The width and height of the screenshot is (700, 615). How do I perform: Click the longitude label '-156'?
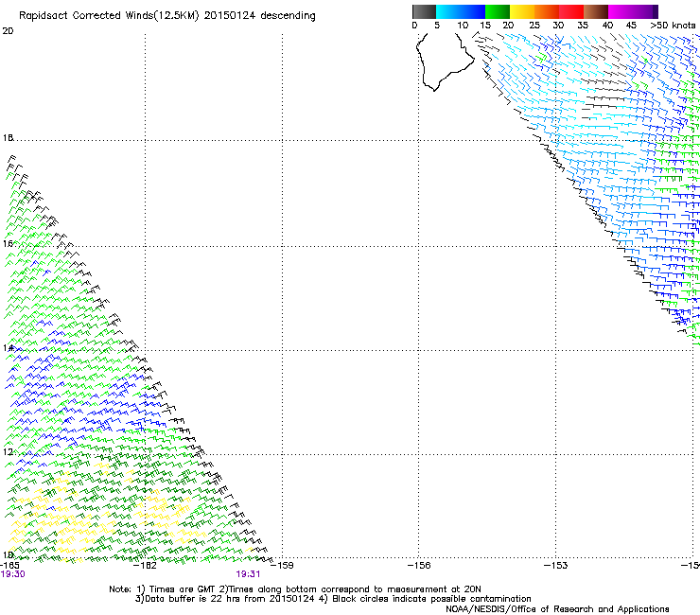pos(419,565)
